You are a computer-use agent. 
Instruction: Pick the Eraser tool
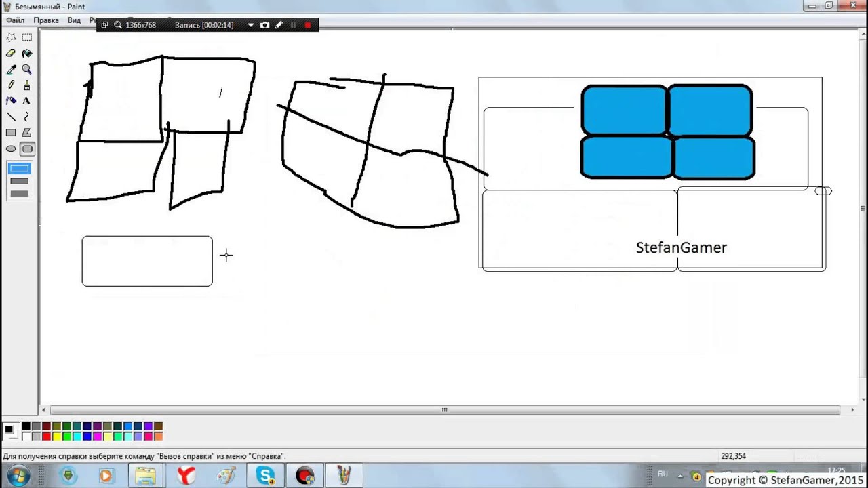tap(11, 53)
